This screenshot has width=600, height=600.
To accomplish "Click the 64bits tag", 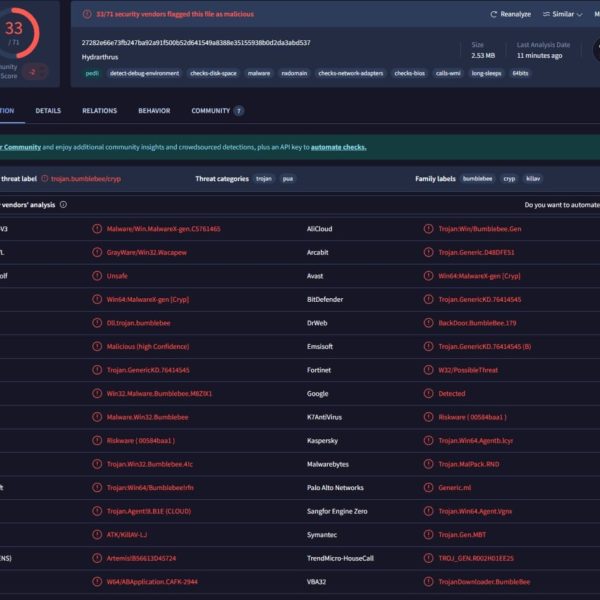I will click(x=520, y=73).
